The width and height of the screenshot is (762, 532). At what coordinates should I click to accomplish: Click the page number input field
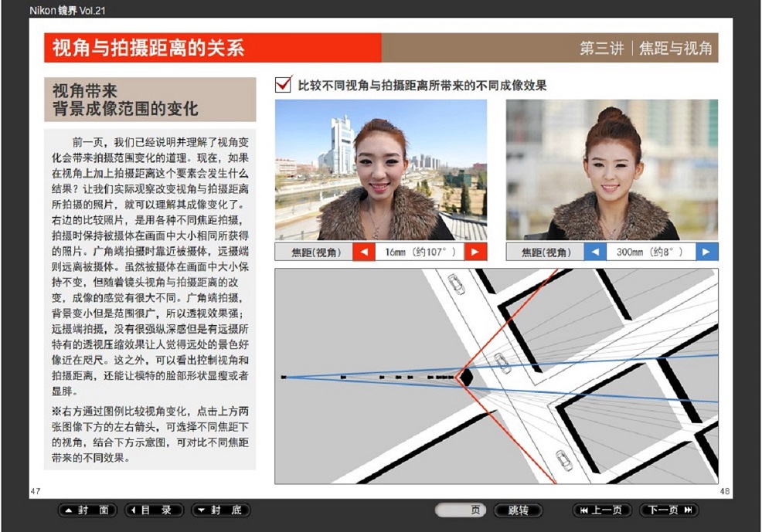point(461,510)
